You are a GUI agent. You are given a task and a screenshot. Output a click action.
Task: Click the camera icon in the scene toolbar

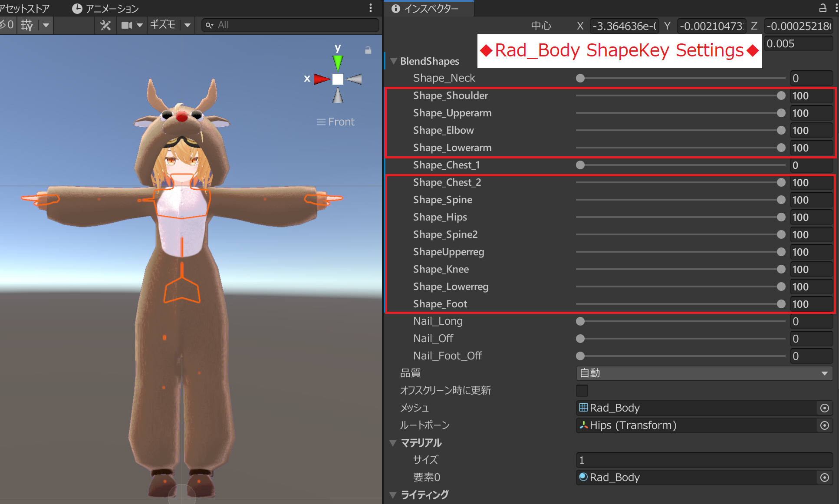pyautogui.click(x=127, y=25)
